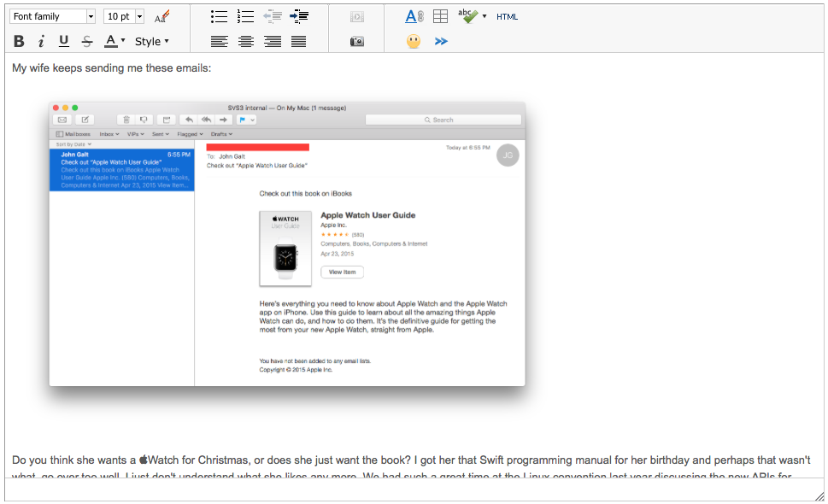828x504 pixels.
Task: Switch to HTML source view
Action: click(x=507, y=17)
